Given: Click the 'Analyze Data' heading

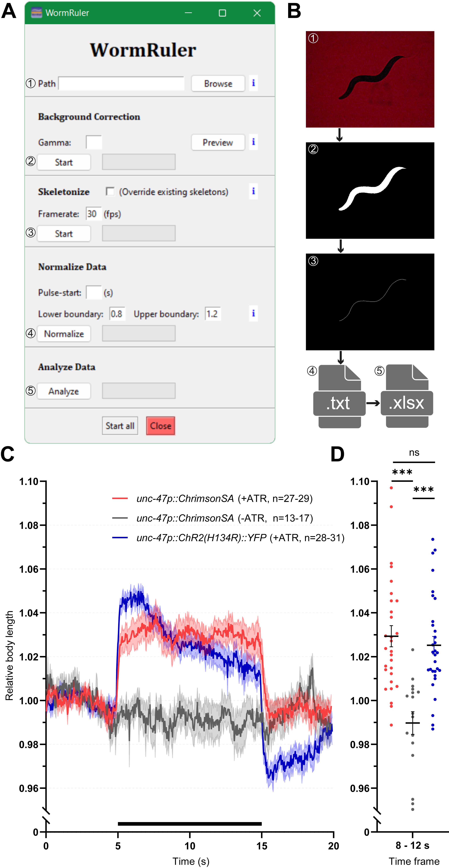Looking at the screenshot, I should [67, 367].
